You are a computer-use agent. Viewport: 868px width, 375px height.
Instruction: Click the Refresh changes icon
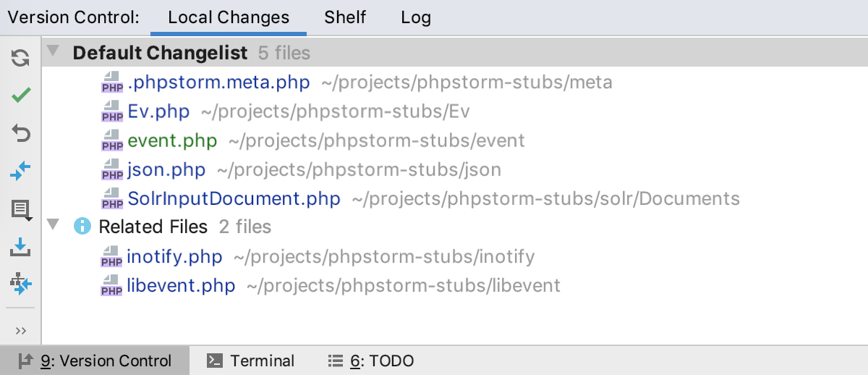tap(21, 57)
